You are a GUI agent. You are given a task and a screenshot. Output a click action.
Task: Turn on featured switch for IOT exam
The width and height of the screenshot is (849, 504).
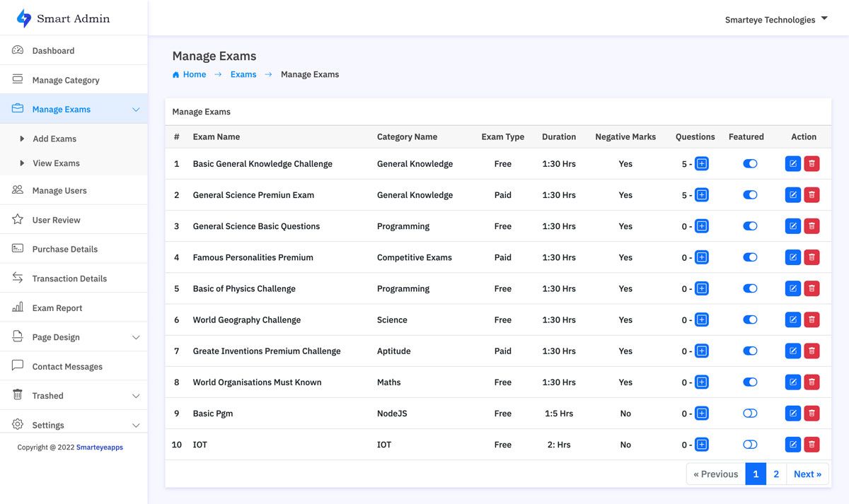point(750,445)
